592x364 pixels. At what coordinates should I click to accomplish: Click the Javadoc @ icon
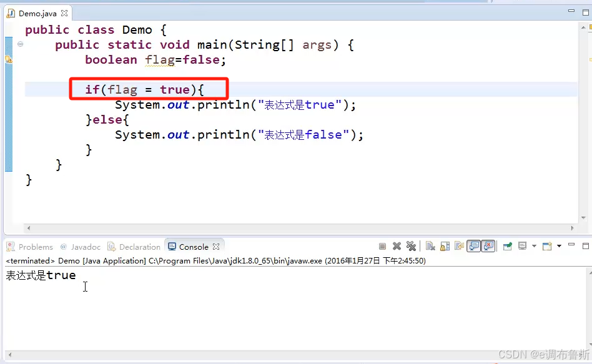(x=64, y=247)
